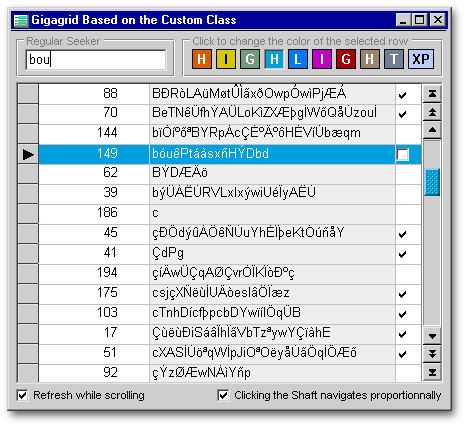Select the magenta I color swatch
Screen dimensions: 465x426
click(x=322, y=59)
